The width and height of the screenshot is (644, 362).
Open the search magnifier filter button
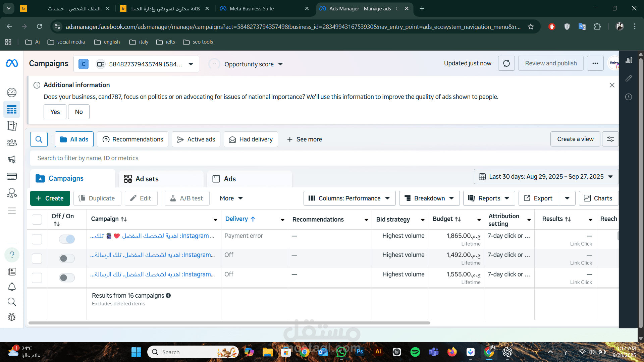(x=39, y=139)
